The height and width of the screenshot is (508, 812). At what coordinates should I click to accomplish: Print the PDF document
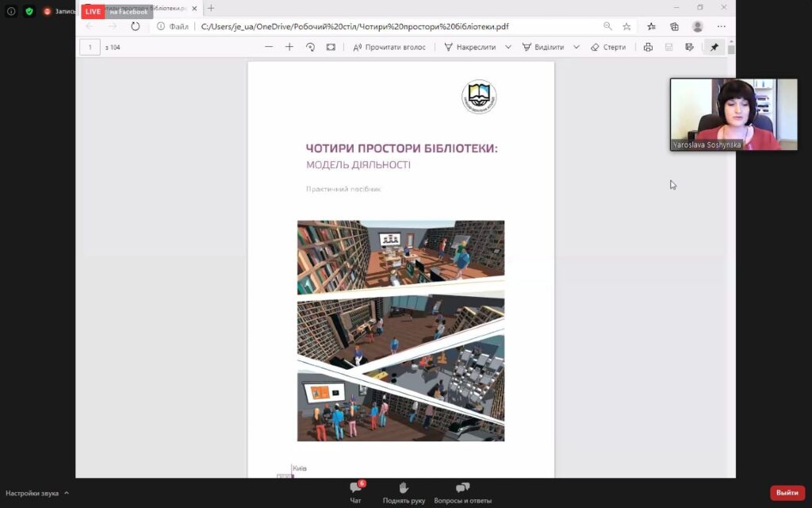(648, 47)
